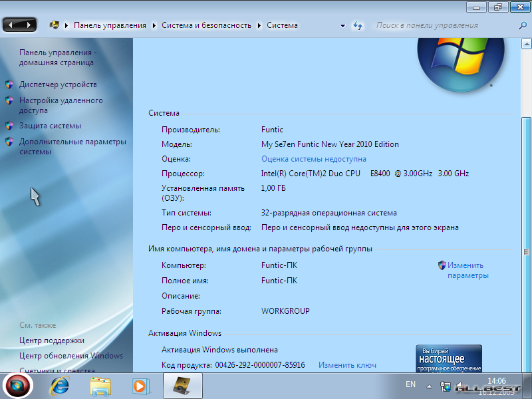Open the network icon in system tray
Screen dimensions: 532x399
click(445, 386)
